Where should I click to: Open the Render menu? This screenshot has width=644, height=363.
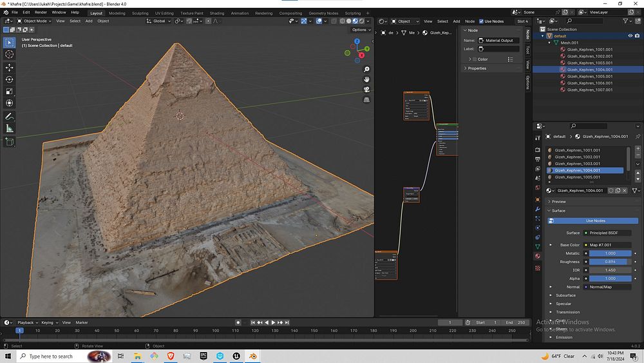[41, 12]
